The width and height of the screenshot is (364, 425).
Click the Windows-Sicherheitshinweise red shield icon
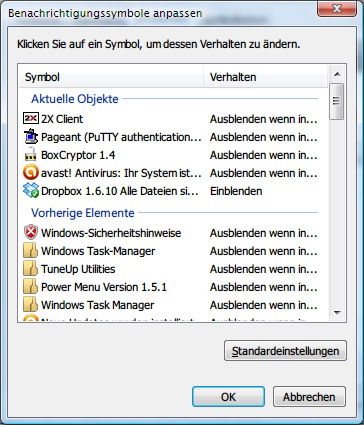tap(31, 232)
